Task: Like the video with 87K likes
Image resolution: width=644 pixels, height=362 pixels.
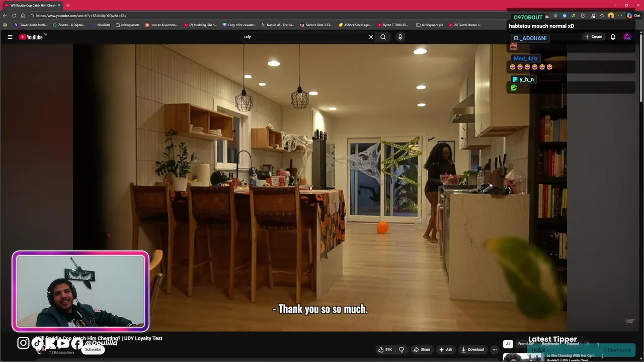Action: (x=385, y=349)
